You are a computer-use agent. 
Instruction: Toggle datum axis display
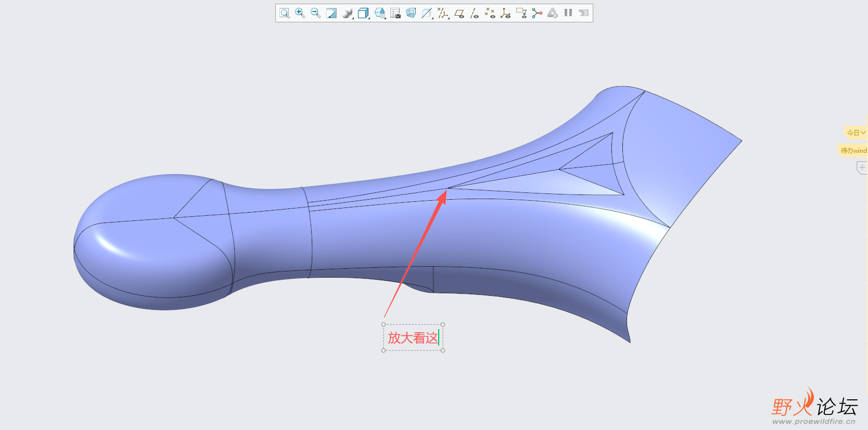474,13
